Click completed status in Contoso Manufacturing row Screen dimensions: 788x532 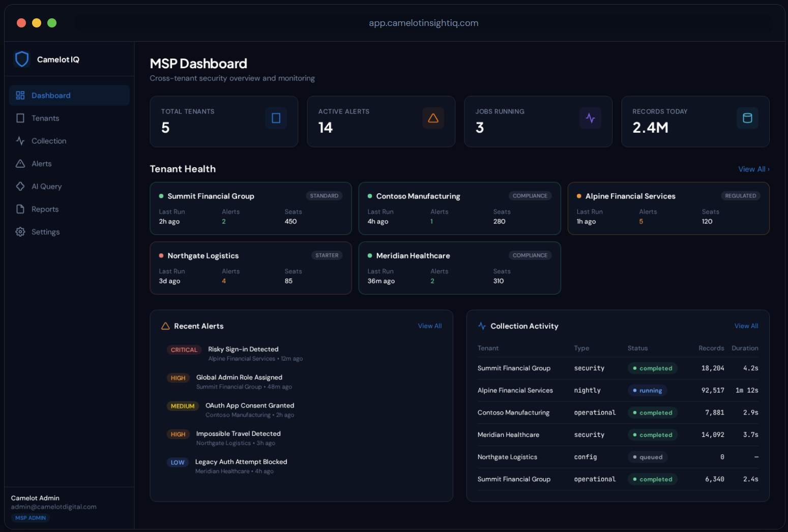(x=652, y=412)
